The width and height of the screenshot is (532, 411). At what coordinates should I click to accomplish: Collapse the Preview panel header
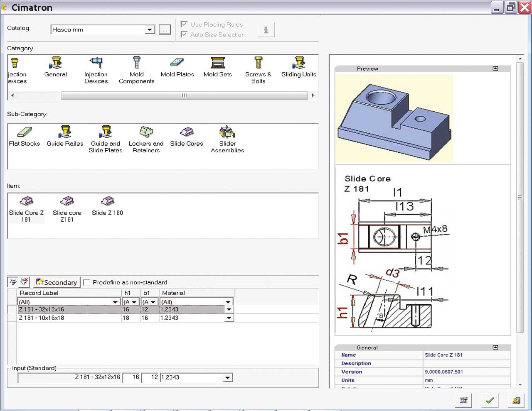[495, 68]
